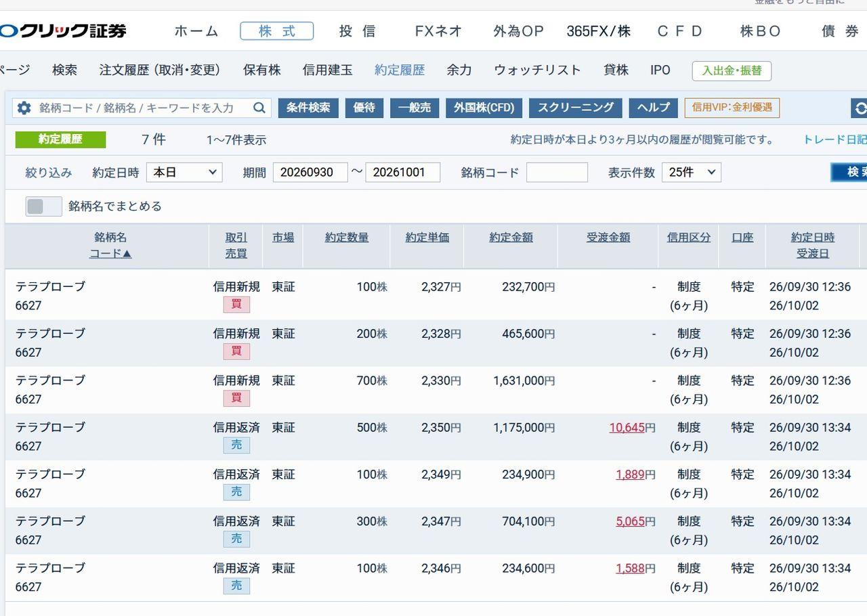The height and width of the screenshot is (616, 867).
Task: Open the 株BO menu
Action: pyautogui.click(x=761, y=31)
